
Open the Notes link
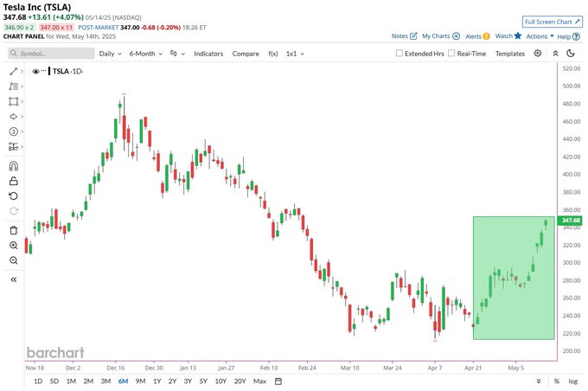click(x=399, y=36)
